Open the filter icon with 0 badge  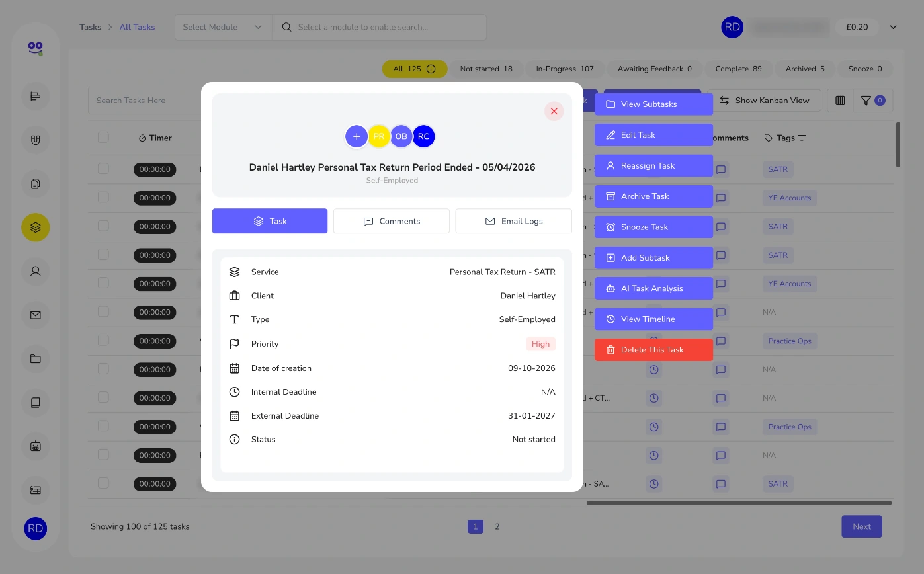click(872, 101)
